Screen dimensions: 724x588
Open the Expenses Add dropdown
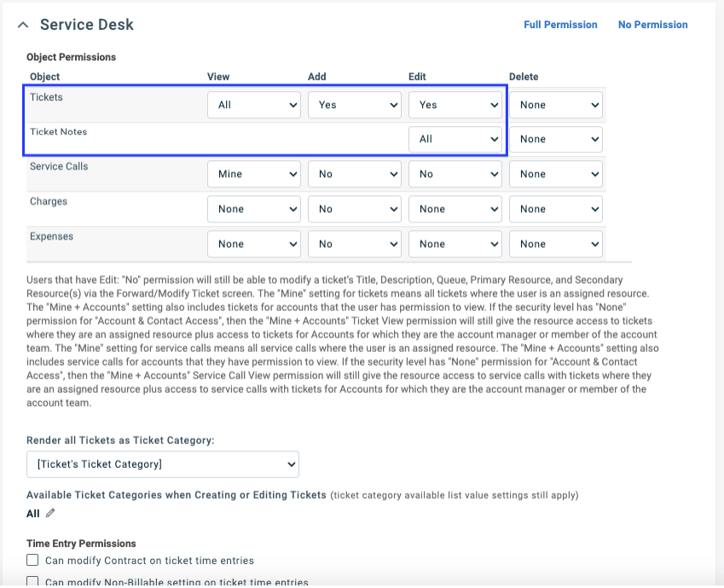coord(355,245)
